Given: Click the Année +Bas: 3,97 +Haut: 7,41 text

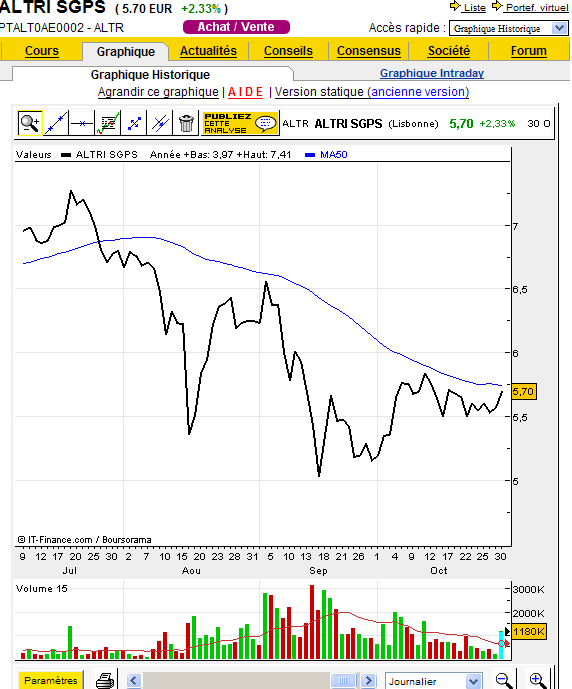Looking at the screenshot, I should 221,155.
